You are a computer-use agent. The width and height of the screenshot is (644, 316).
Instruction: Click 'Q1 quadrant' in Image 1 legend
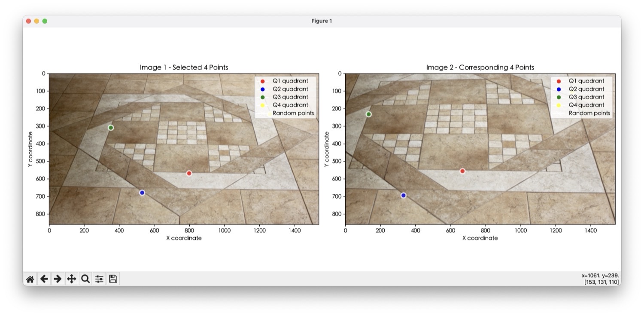point(291,81)
